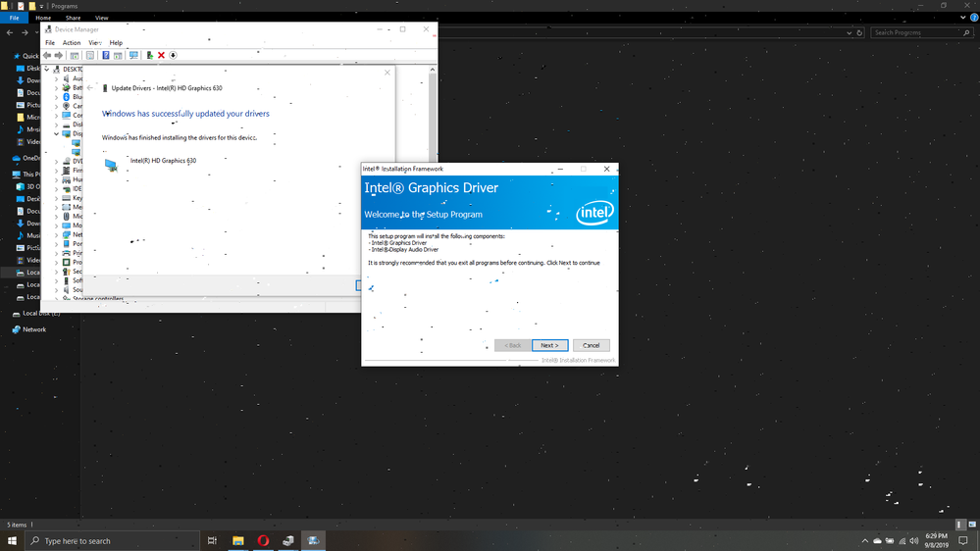Click Intel installer taskbar icon
Viewport: 980px width, 551px height.
(x=313, y=541)
